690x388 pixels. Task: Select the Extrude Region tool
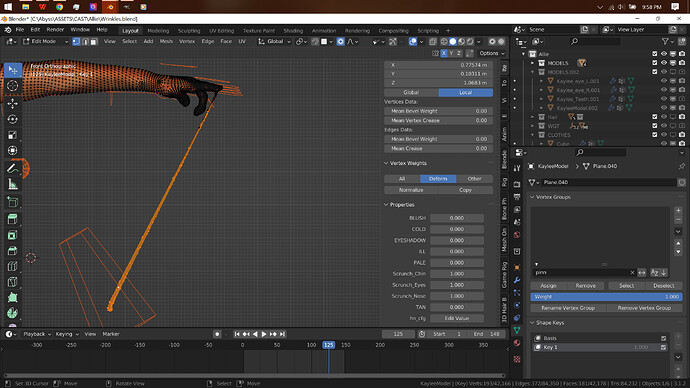[12, 219]
